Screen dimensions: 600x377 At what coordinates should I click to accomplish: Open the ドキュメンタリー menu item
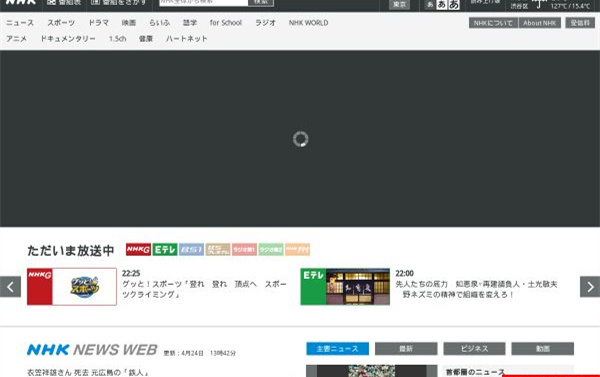(68, 39)
